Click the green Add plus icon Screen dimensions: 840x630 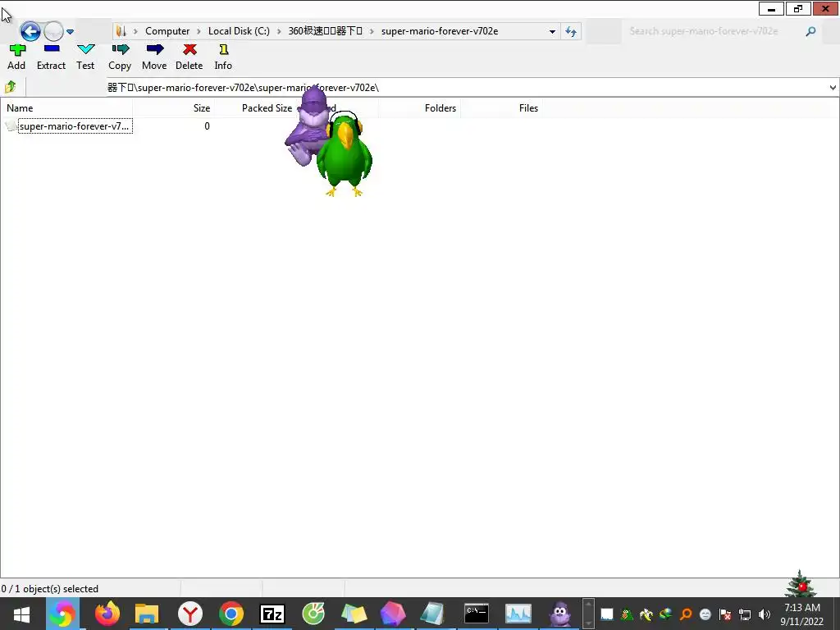[x=17, y=50]
